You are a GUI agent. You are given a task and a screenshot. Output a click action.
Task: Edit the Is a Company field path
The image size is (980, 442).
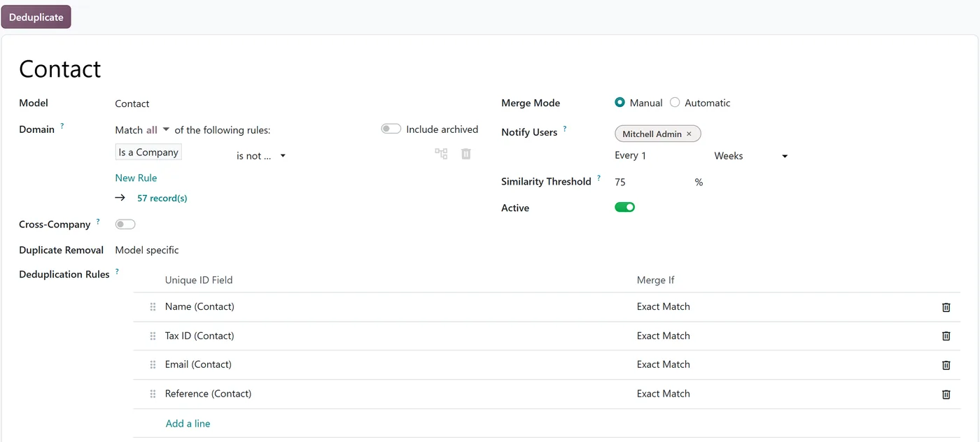tap(148, 152)
